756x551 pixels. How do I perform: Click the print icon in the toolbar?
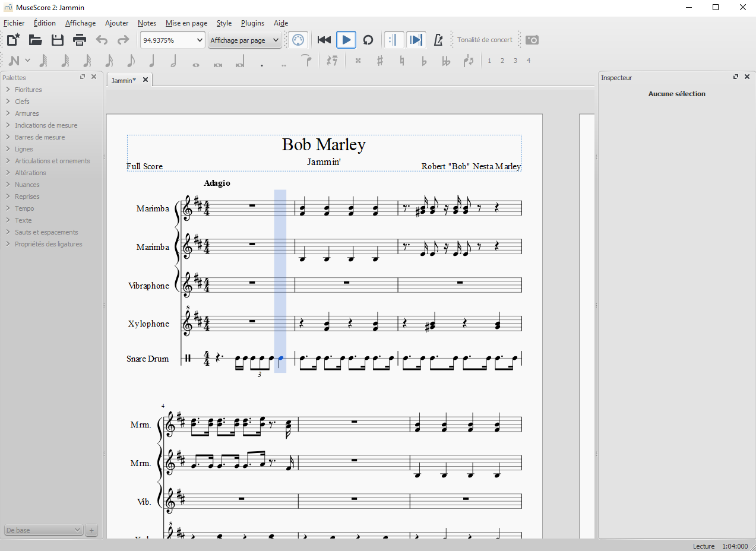point(80,40)
